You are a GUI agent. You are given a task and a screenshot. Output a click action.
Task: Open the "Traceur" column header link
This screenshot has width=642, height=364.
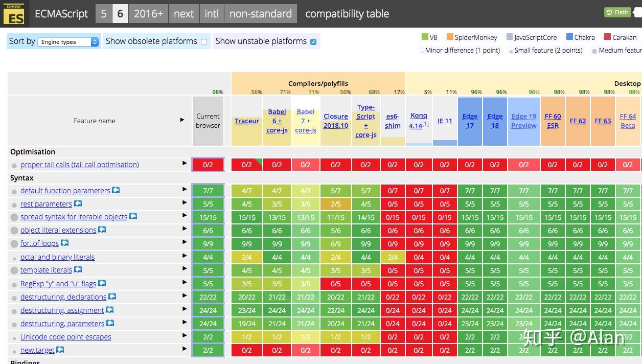coord(246,121)
